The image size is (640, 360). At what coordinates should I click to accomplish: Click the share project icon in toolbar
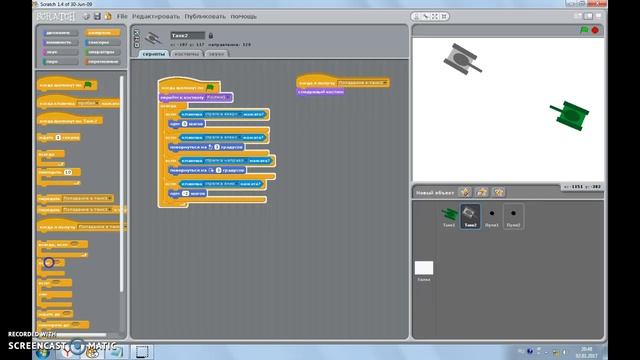coord(108,16)
